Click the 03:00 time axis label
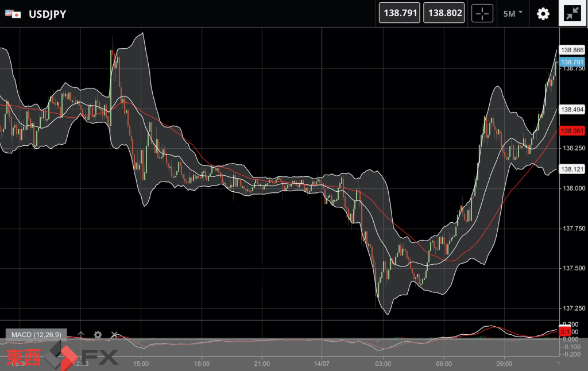The image size is (588, 371). [x=383, y=364]
